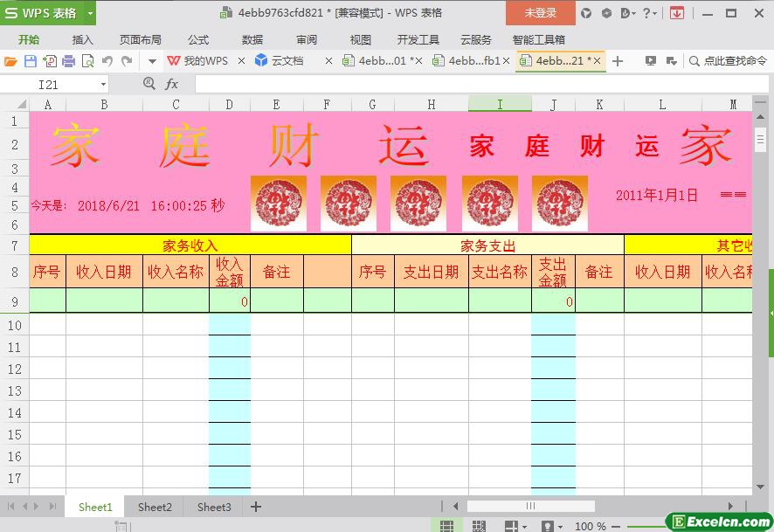Image resolution: width=774 pixels, height=532 pixels.
Task: Open a new document tab with plus
Action: click(618, 61)
